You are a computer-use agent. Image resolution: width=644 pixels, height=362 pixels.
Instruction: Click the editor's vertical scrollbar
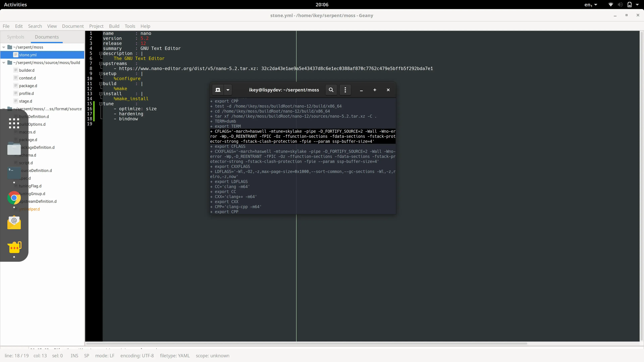(642, 186)
